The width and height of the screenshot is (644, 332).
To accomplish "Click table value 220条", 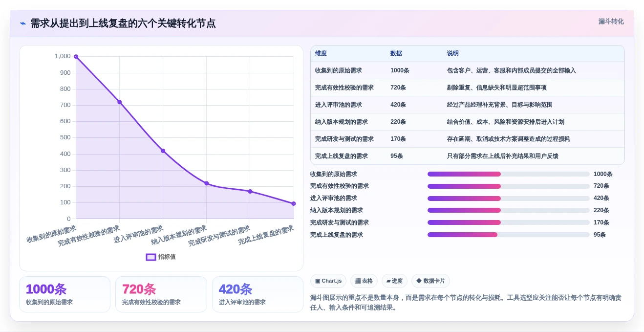I will [x=398, y=122].
